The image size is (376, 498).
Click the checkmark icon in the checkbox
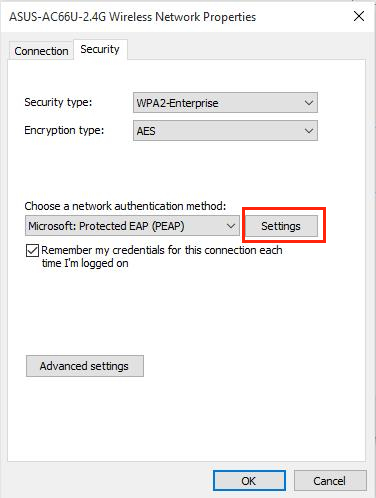[x=32, y=250]
